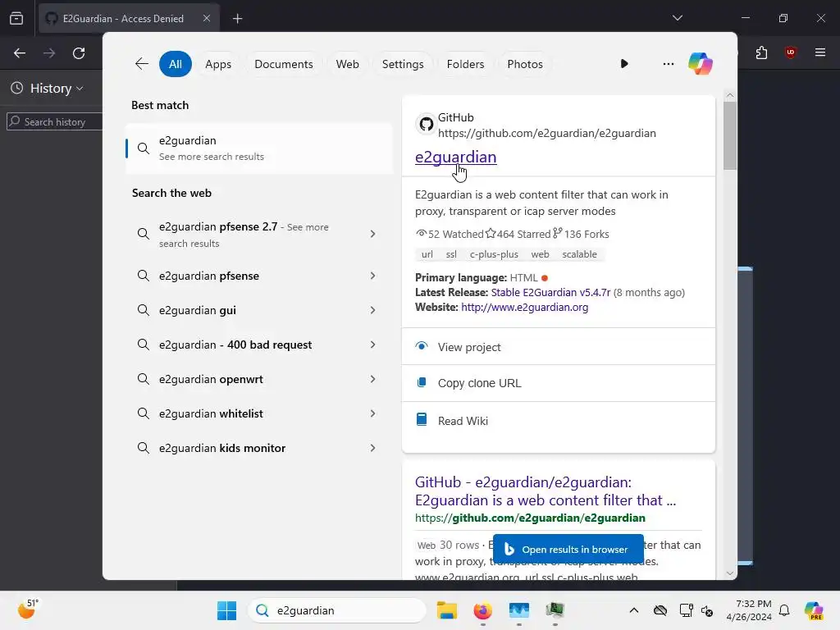
Task: Open the blue monitor app in taskbar
Action: 518,610
